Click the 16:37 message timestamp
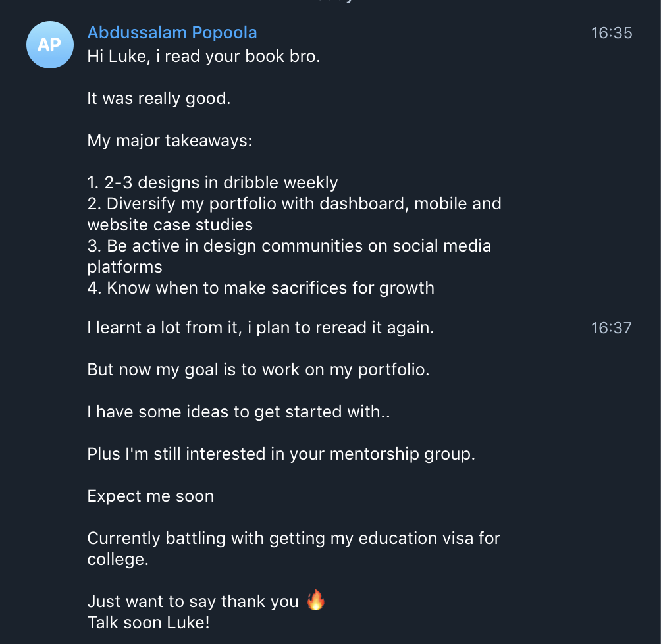The width and height of the screenshot is (661, 644). (x=612, y=328)
